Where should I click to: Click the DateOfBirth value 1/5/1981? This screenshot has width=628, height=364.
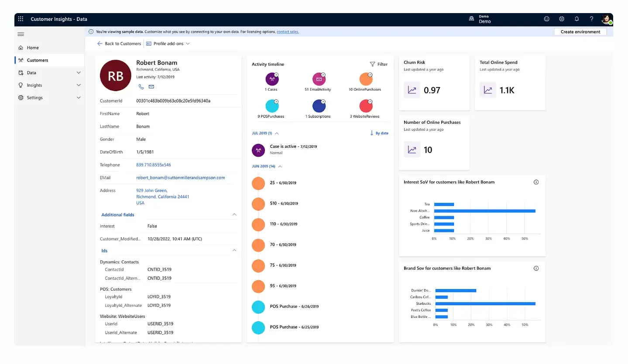145,152
